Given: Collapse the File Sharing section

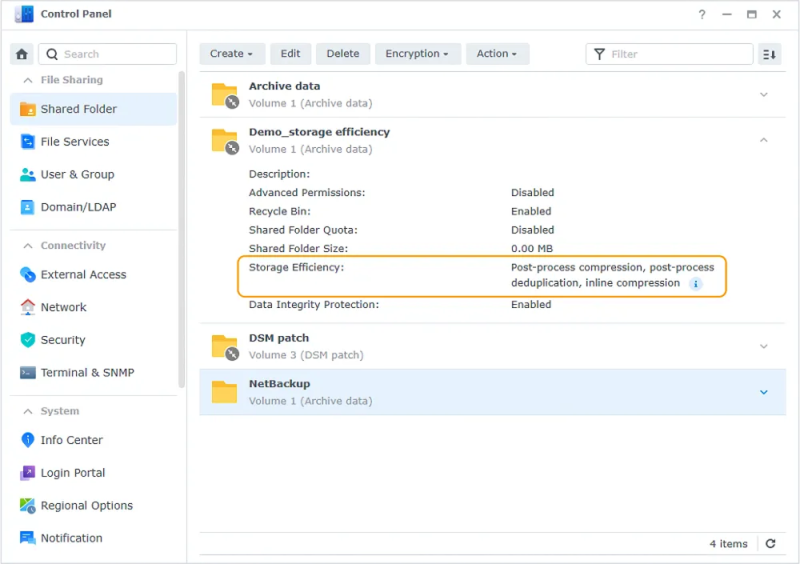Looking at the screenshot, I should click(28, 80).
